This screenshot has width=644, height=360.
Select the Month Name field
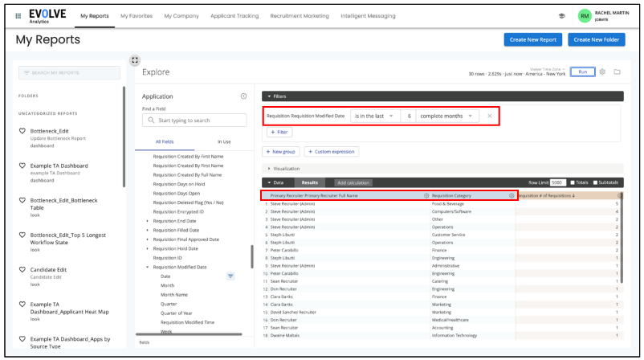(x=173, y=295)
